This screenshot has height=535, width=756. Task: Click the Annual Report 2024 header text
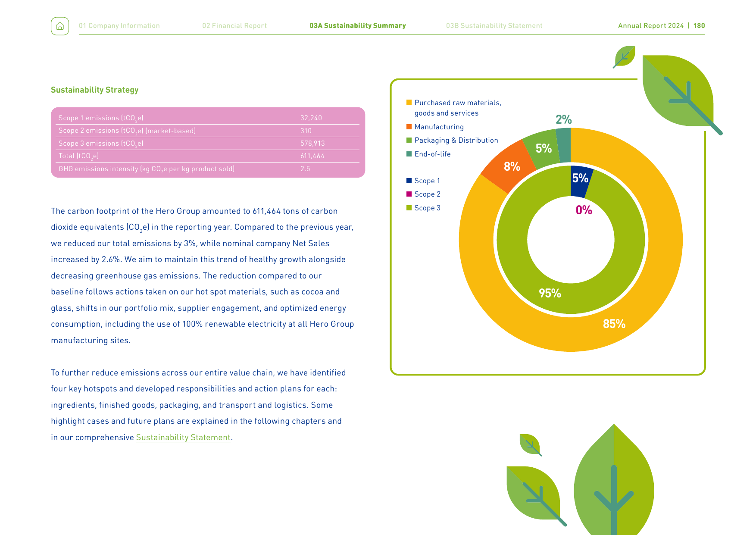click(651, 26)
